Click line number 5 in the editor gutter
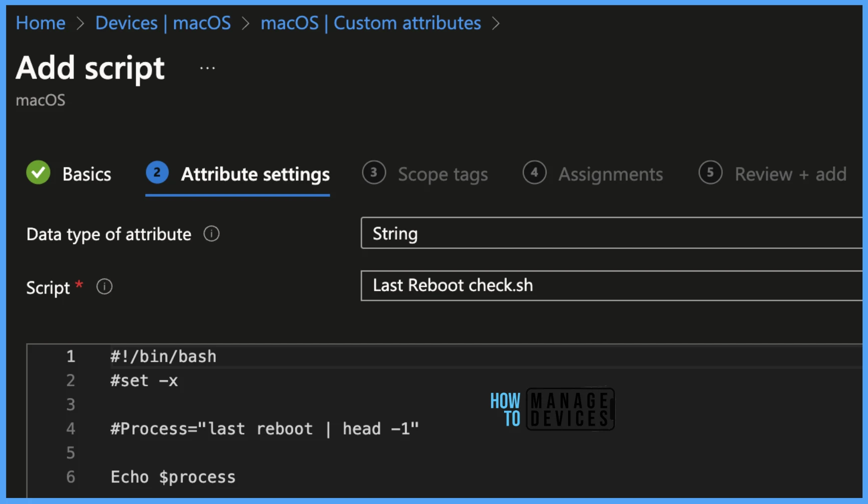This screenshot has height=504, width=868. [71, 453]
